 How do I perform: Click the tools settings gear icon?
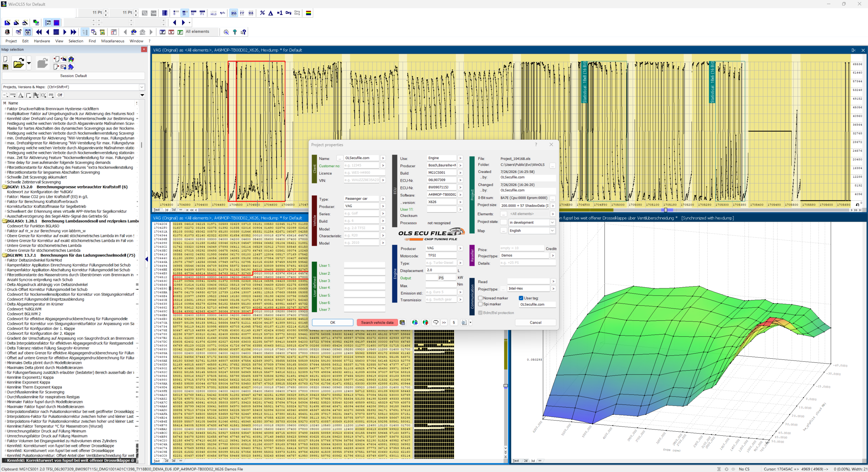[x=226, y=32]
